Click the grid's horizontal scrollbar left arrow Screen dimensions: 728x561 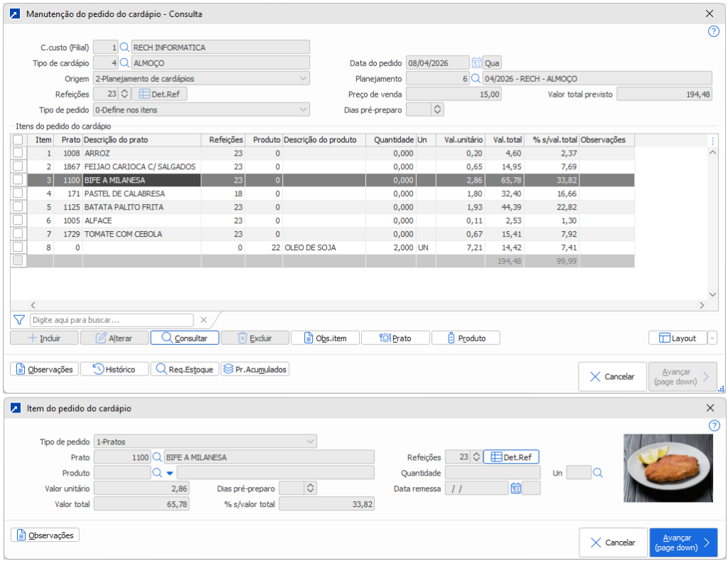tap(33, 305)
